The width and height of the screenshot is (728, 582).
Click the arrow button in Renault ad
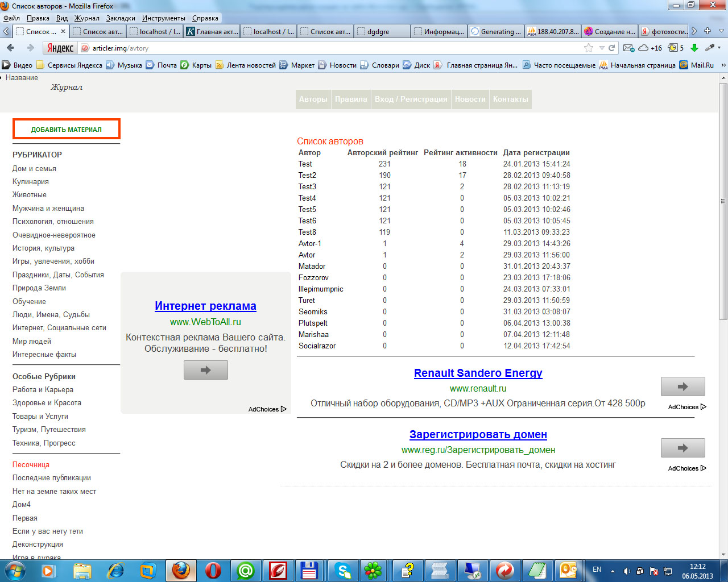(x=682, y=386)
